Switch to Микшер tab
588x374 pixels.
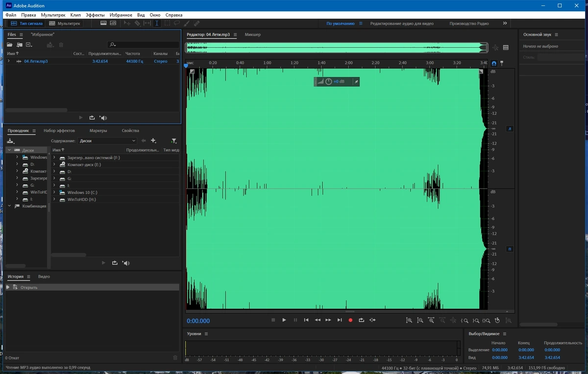(253, 35)
